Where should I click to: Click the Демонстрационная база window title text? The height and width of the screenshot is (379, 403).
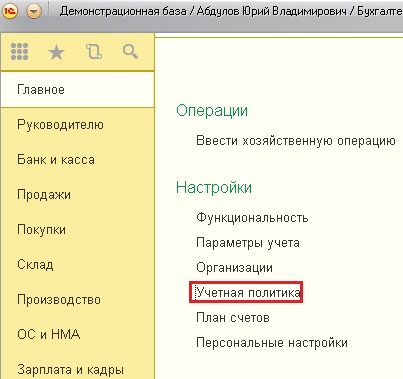point(123,11)
